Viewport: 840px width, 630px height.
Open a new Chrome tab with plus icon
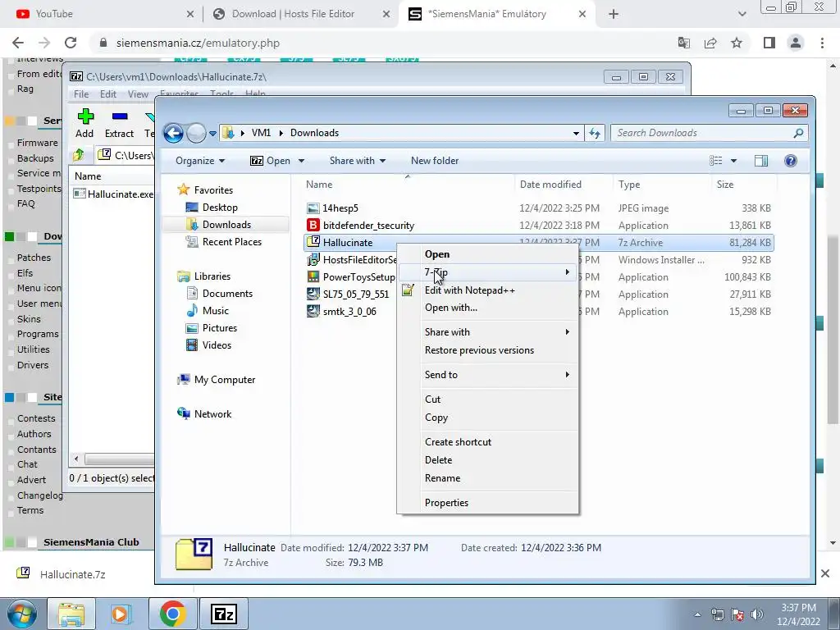pyautogui.click(x=614, y=14)
